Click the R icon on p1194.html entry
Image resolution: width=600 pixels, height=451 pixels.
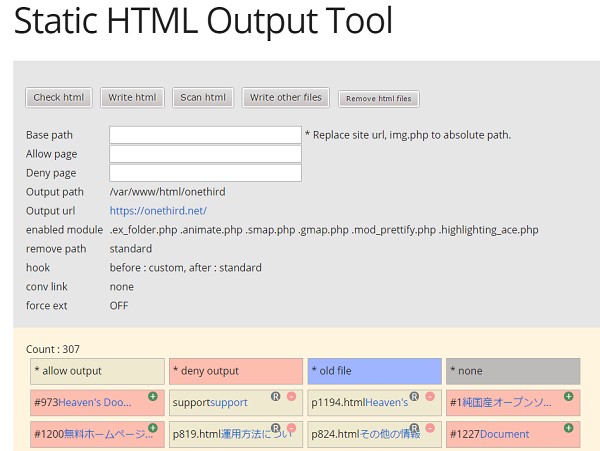tap(414, 396)
